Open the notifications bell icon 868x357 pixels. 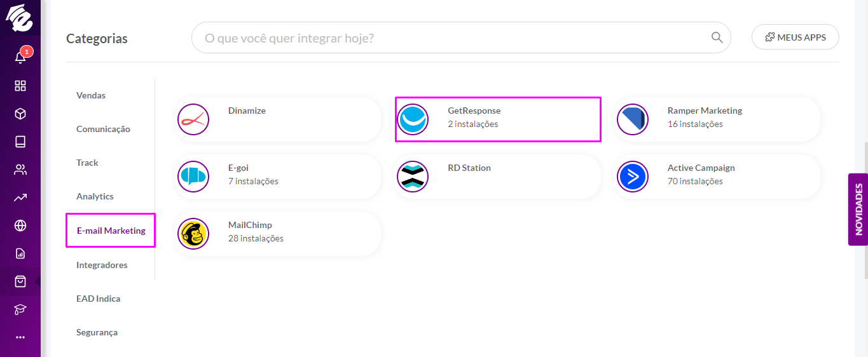pos(20,57)
